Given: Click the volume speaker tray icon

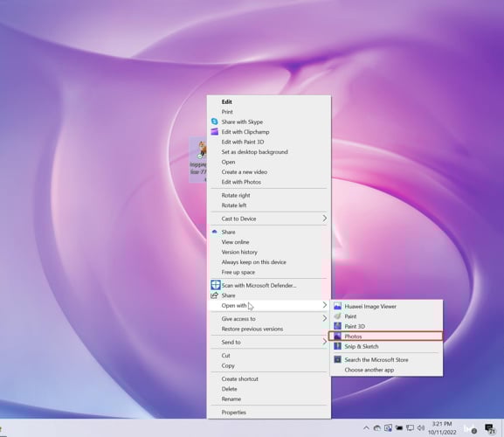Looking at the screenshot, I should (x=421, y=427).
